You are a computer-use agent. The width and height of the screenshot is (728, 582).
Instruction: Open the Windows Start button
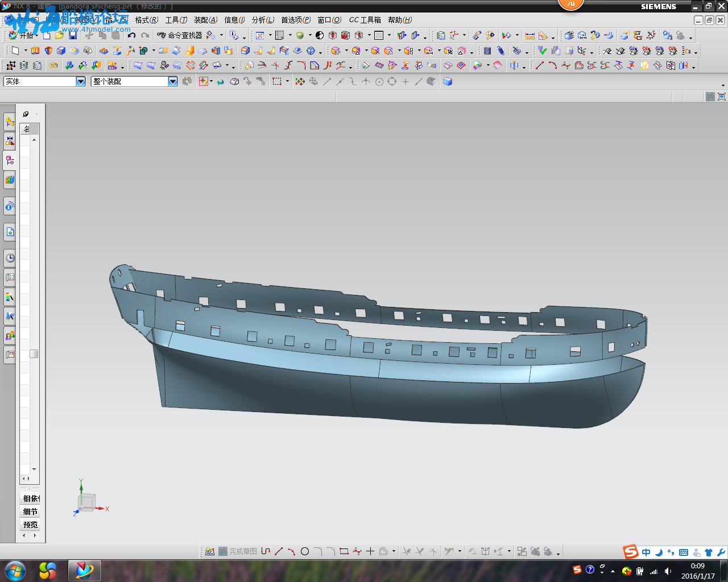coord(15,570)
